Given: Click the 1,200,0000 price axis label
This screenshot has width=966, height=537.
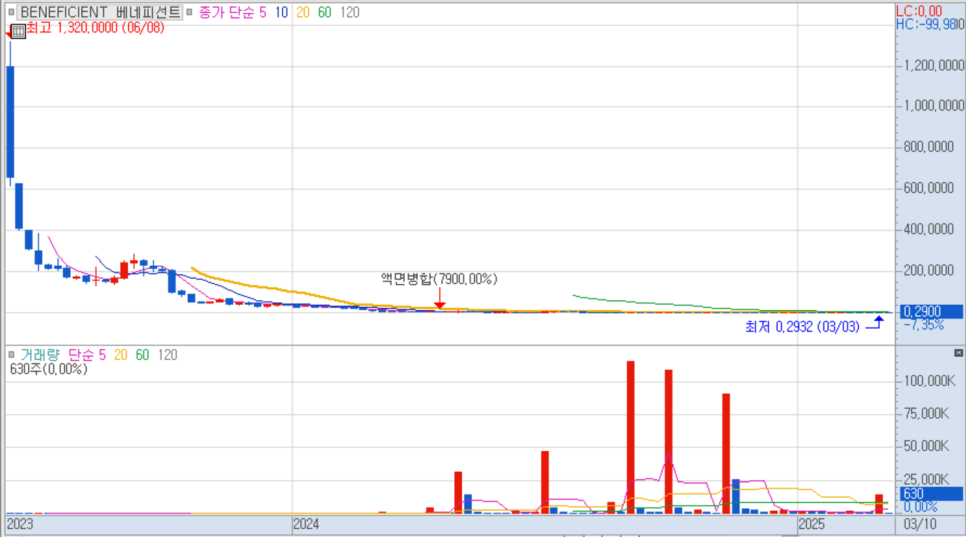Looking at the screenshot, I should click(x=933, y=65).
